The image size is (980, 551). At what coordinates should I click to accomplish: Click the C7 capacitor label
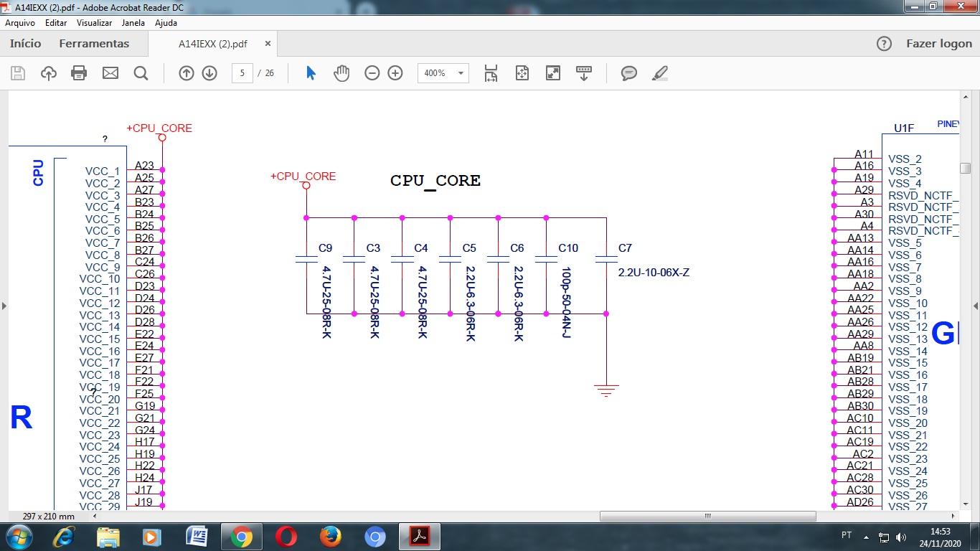pos(625,248)
